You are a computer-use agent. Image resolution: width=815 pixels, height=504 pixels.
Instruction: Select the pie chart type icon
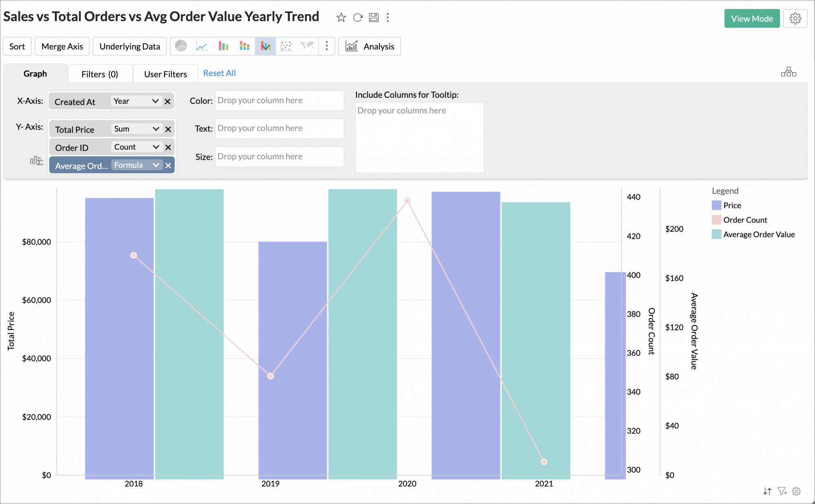point(181,46)
